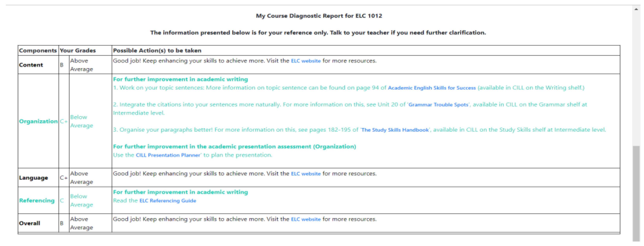Click the Organization component label
Image resolution: width=644 pixels, height=246 pixels.
[38, 121]
